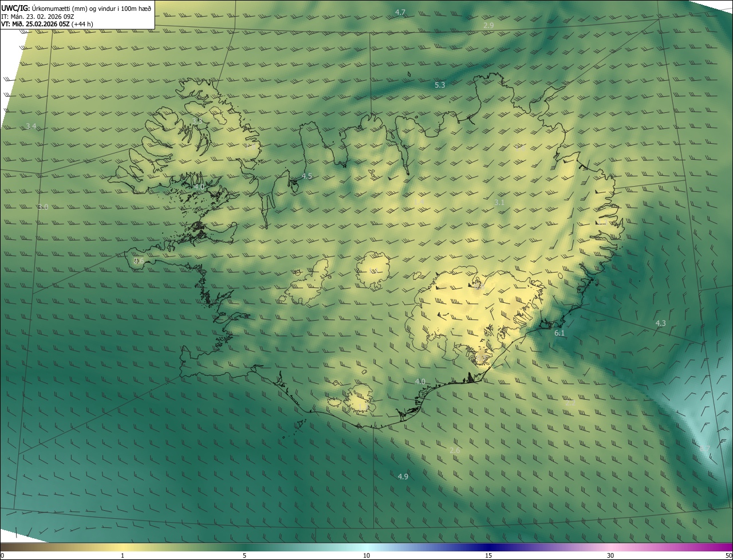Click the colorbar tick label 15
The image size is (733, 560).
[x=488, y=556]
